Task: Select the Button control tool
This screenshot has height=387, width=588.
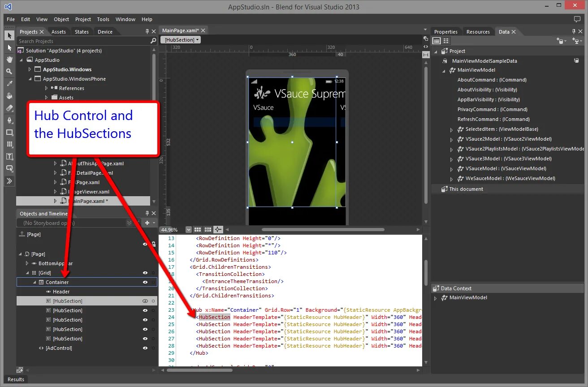Action: pos(9,168)
